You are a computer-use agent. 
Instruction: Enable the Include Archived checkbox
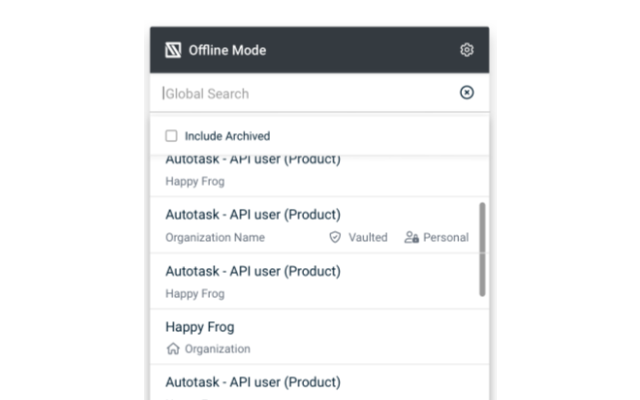point(171,136)
